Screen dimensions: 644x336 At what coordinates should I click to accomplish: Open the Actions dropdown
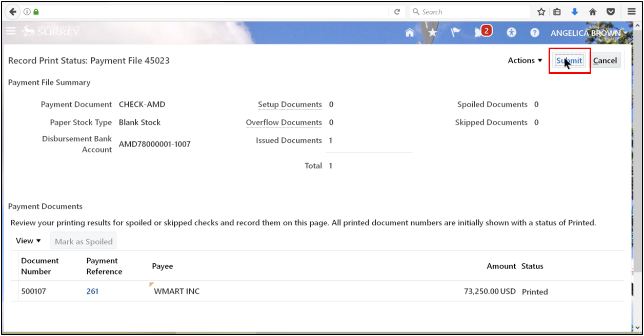click(x=524, y=60)
